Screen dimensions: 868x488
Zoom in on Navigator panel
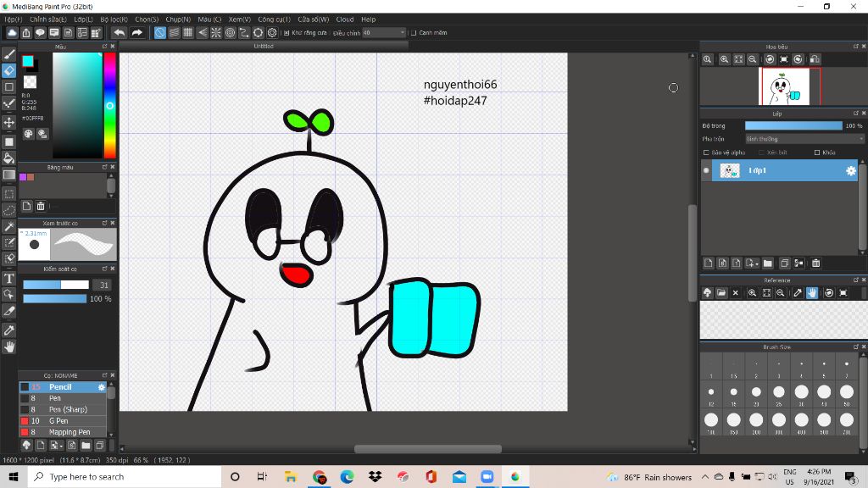(x=724, y=59)
